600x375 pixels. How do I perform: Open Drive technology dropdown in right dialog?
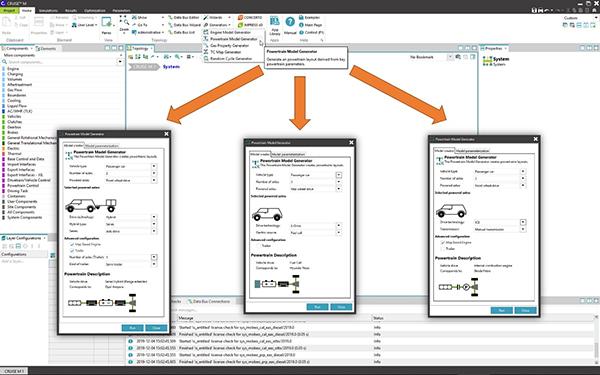click(x=523, y=222)
